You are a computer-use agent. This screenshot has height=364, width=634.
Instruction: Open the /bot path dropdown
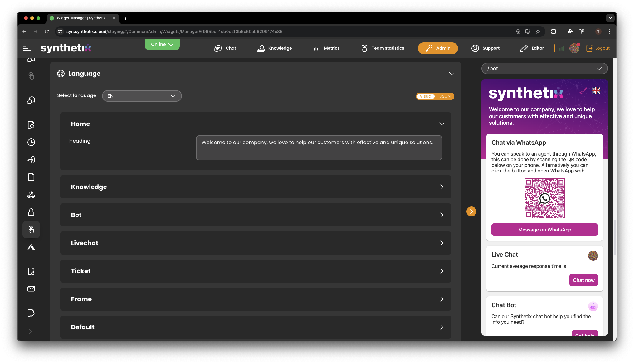coord(544,69)
